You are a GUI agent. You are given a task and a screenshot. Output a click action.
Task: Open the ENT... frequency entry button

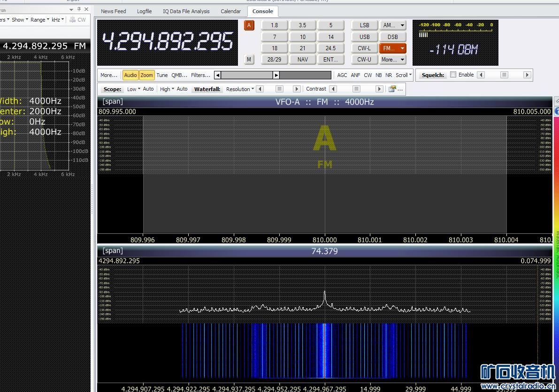coord(330,60)
